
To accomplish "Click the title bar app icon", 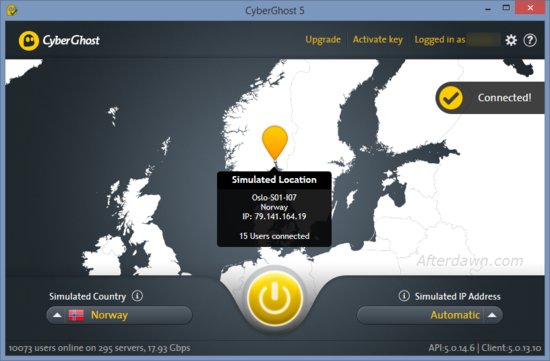I will pyautogui.click(x=12, y=10).
